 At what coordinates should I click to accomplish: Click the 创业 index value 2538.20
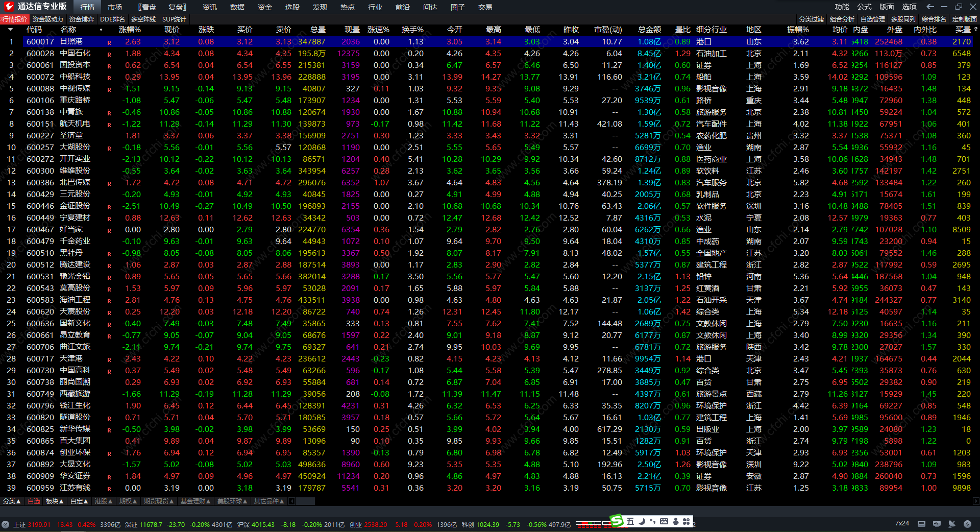376,524
